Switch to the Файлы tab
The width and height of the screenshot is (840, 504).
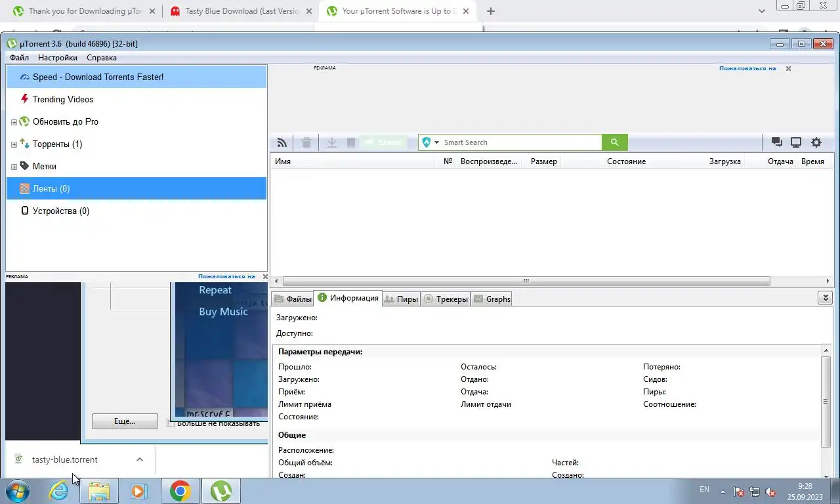coord(293,299)
